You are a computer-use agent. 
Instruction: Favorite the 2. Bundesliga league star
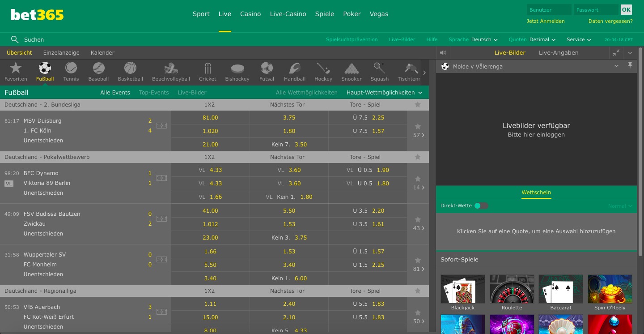[x=418, y=105]
